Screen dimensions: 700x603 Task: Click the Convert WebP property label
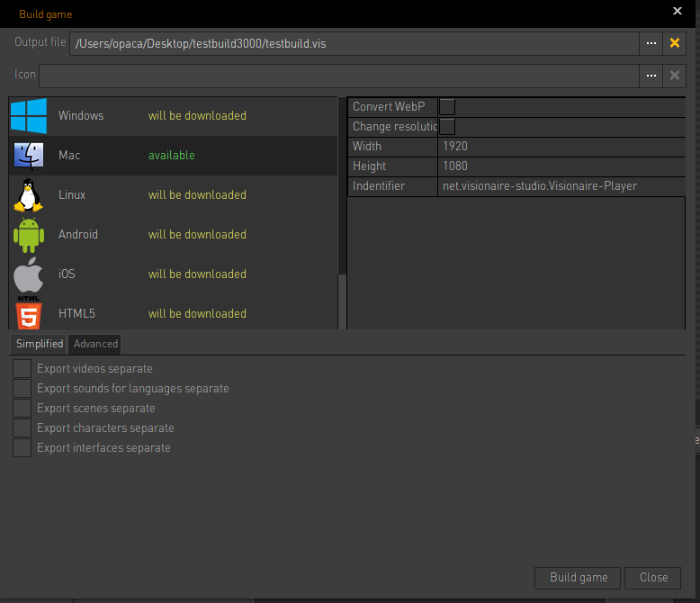tap(389, 107)
